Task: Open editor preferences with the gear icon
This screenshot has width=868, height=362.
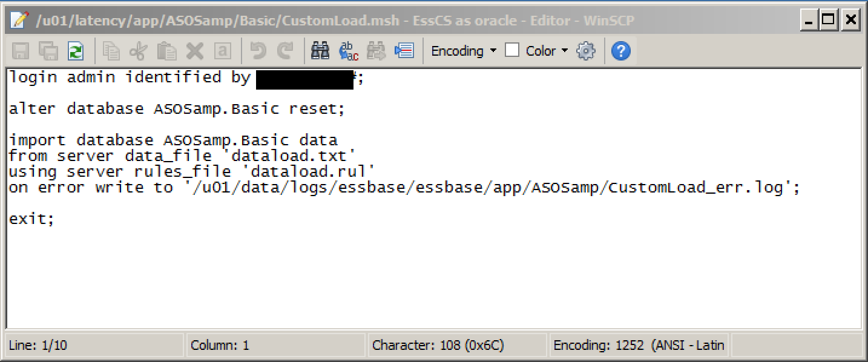Action: 586,51
